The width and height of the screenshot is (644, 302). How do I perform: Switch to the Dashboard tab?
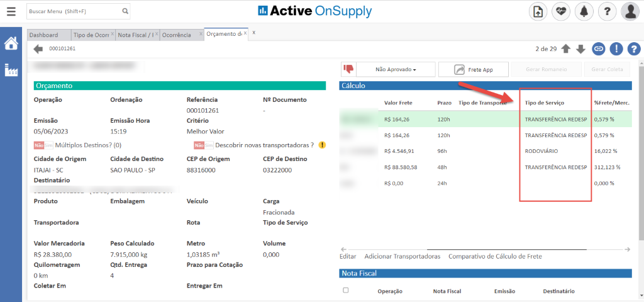click(43, 35)
